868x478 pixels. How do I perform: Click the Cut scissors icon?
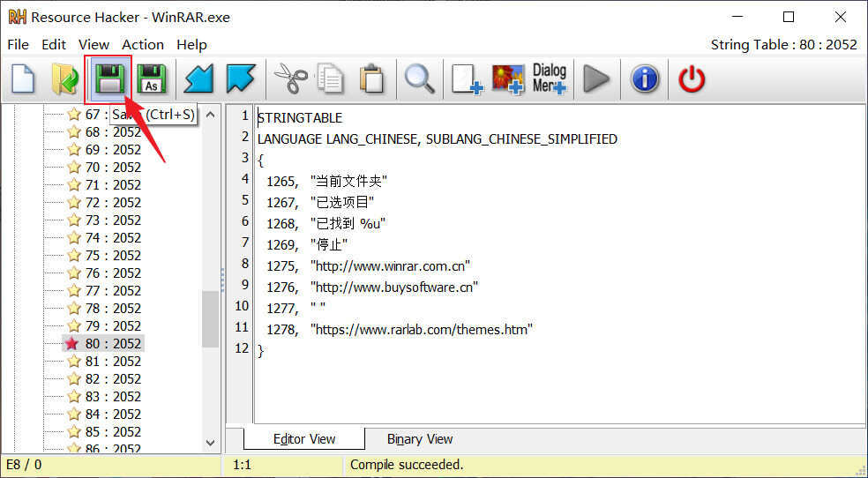(x=290, y=79)
